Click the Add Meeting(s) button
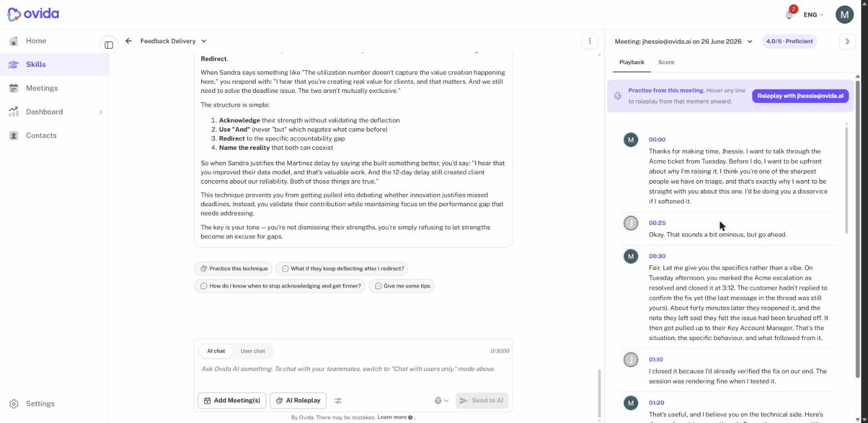This screenshot has height=423, width=868. (232, 400)
